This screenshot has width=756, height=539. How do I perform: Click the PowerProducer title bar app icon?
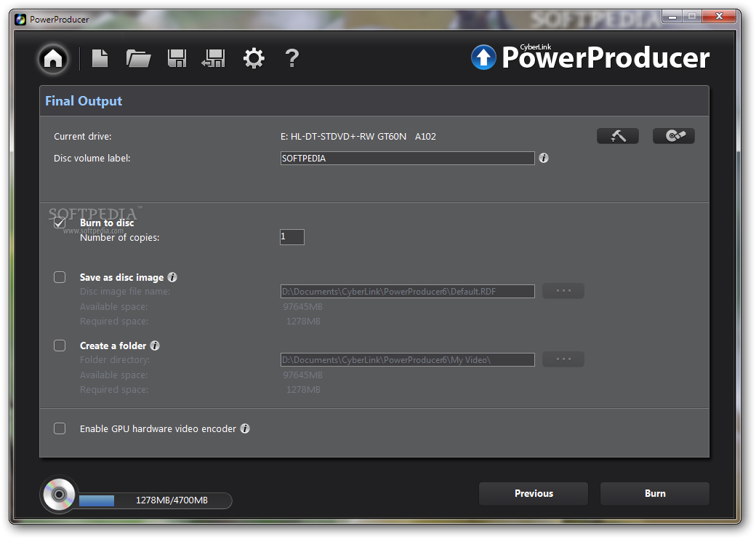click(20, 20)
